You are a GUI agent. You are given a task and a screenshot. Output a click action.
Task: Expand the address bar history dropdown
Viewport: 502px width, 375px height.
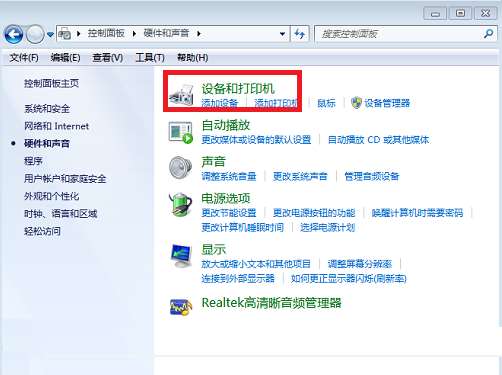(x=282, y=34)
